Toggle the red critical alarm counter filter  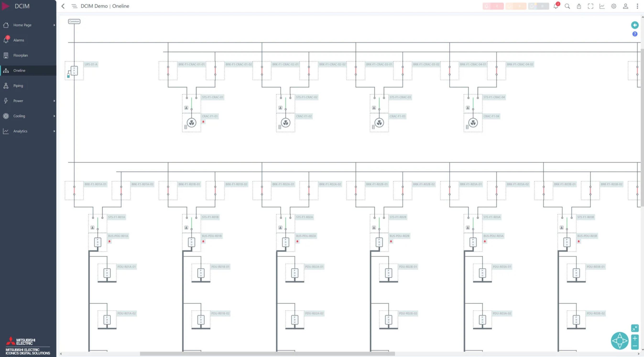click(x=493, y=6)
